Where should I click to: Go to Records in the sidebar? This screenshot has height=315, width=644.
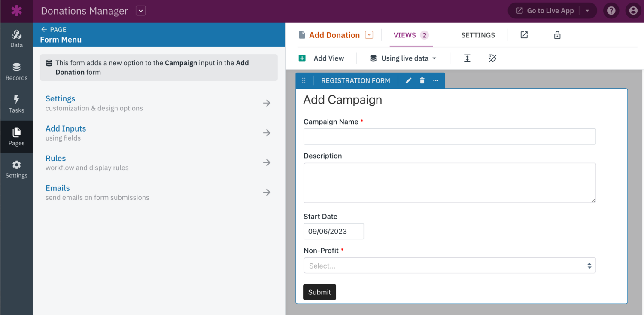[x=16, y=71]
